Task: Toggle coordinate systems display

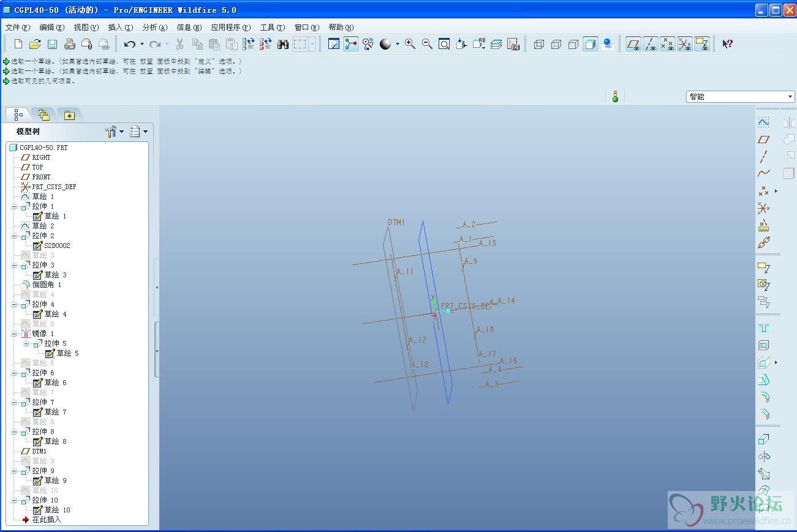Action: 685,44
